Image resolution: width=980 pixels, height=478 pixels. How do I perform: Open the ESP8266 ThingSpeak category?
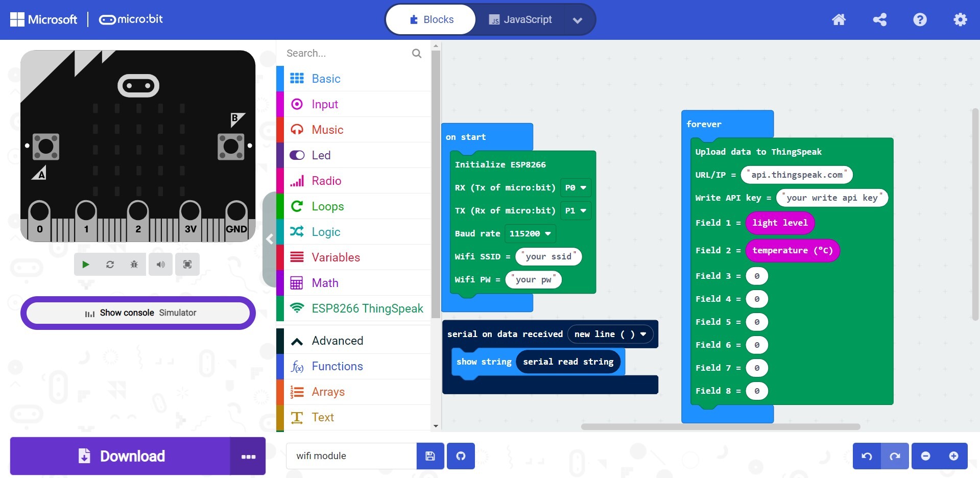353,308
